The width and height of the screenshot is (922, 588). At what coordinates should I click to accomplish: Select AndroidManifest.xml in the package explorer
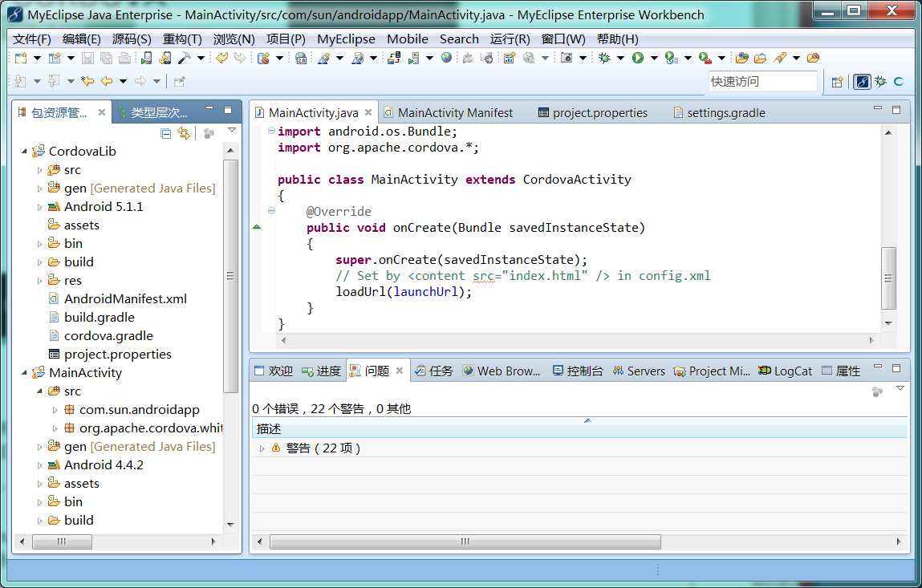(x=125, y=298)
